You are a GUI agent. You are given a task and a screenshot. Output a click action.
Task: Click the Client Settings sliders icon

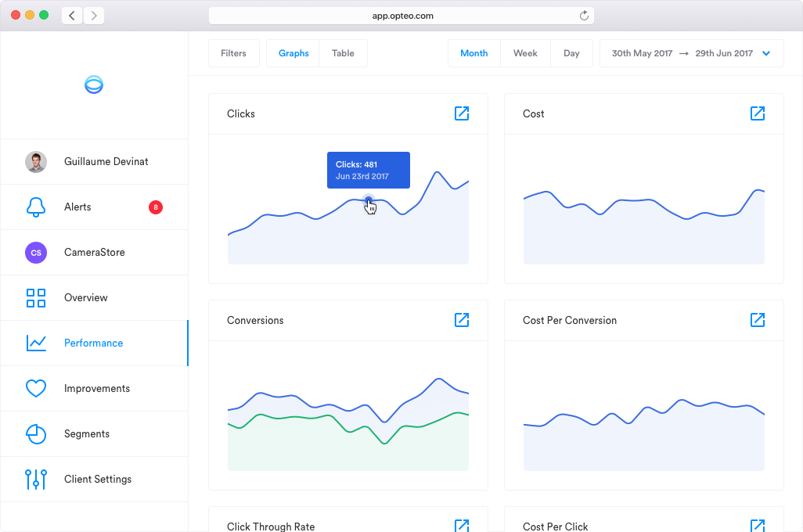pos(36,480)
